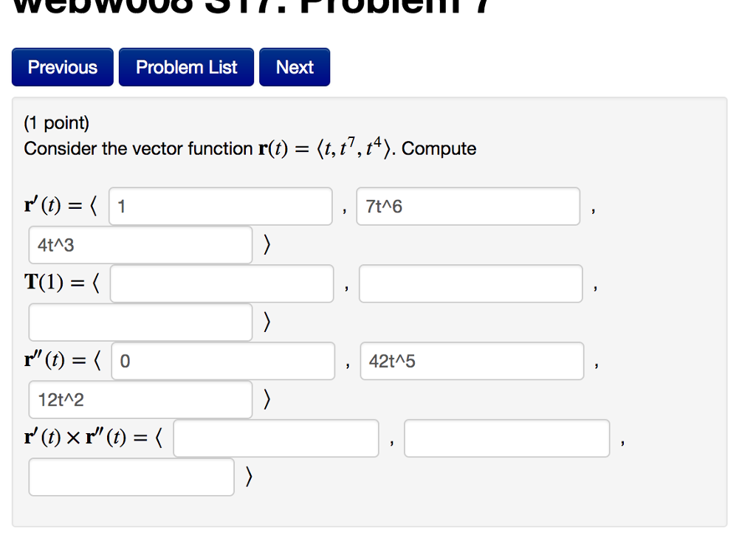756x535 pixels.
Task: Click the box showing 42t^5
Action: point(472,361)
